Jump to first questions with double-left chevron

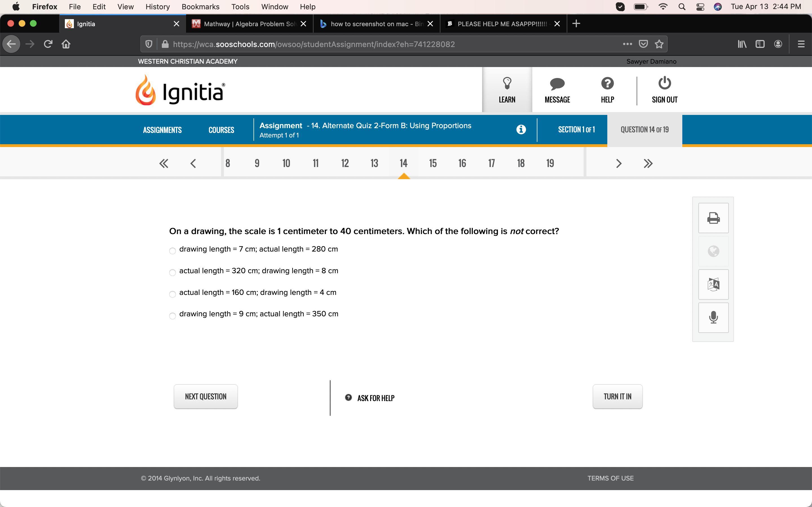click(164, 163)
